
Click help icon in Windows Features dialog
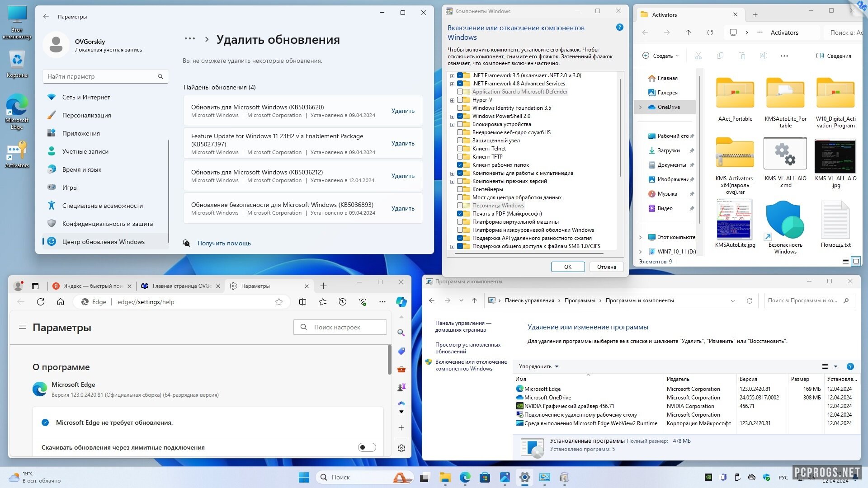click(x=620, y=28)
